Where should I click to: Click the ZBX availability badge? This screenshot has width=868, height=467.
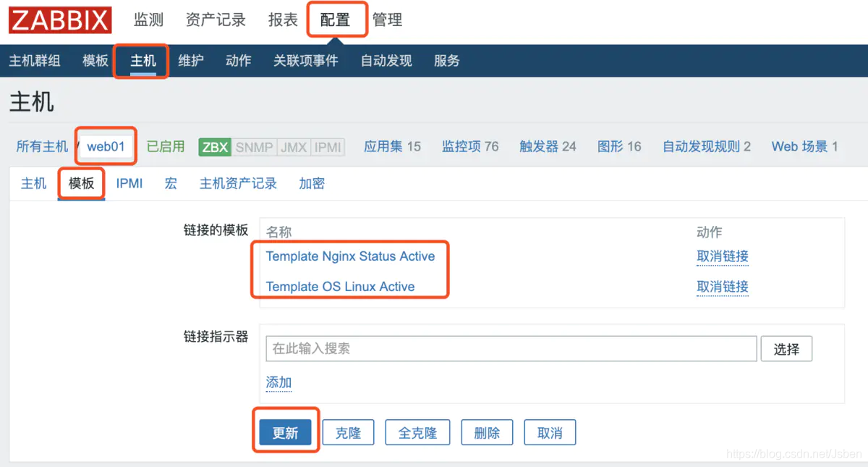215,147
